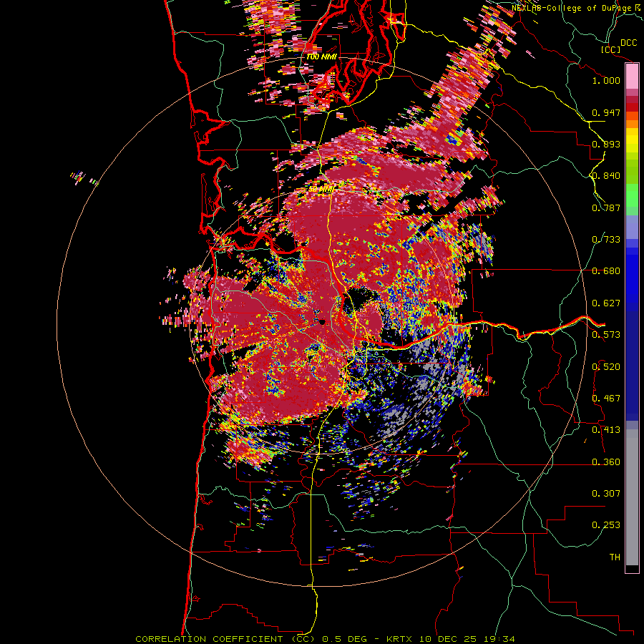Click the DCC product label
Viewport: 644px width, 644px height.
629,43
